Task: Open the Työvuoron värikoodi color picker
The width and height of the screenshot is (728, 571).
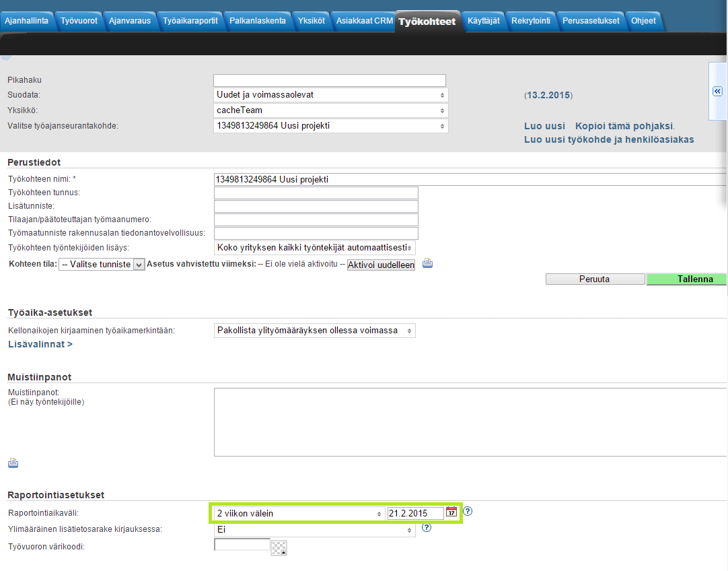Action: tap(279, 547)
